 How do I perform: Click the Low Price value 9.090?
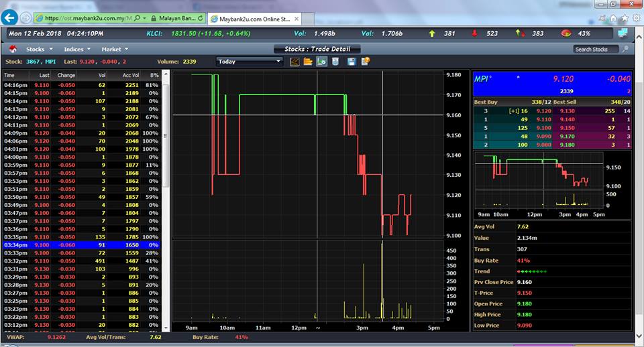pos(524,326)
